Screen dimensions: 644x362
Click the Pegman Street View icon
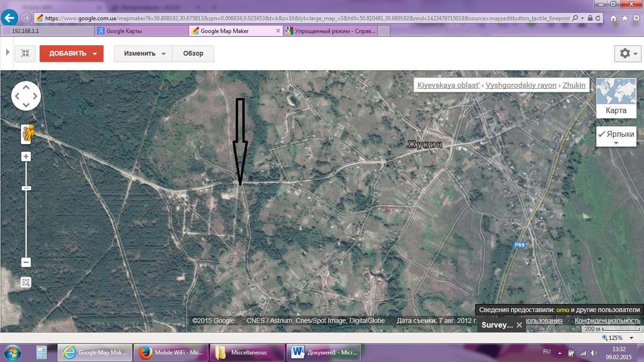coord(27,134)
